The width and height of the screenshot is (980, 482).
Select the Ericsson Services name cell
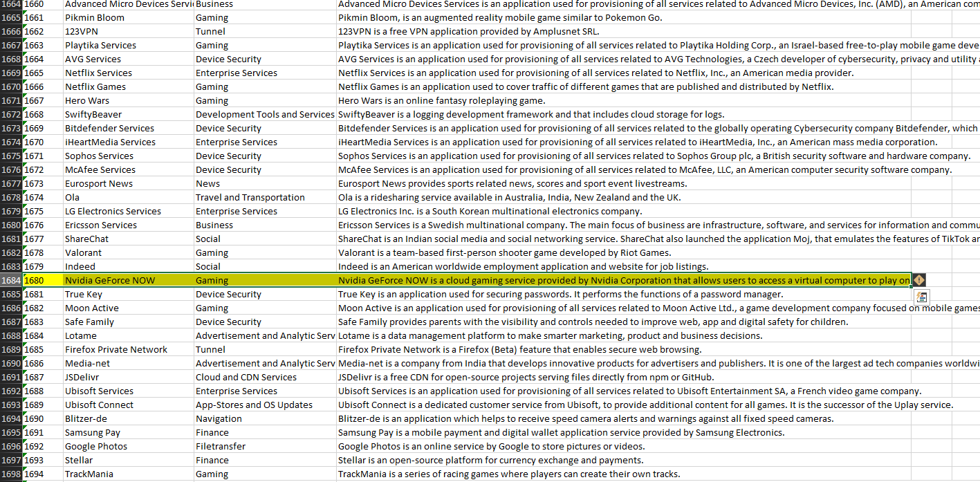(x=129, y=225)
